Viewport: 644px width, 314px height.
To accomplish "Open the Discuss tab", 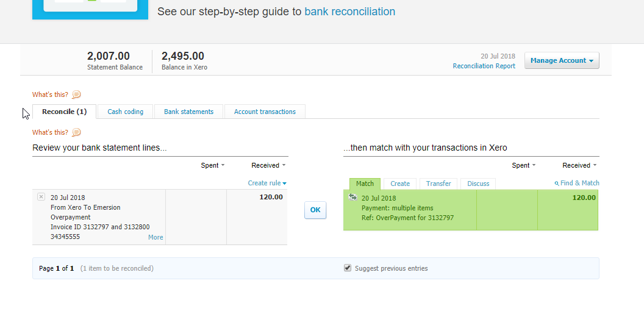I will point(478,184).
